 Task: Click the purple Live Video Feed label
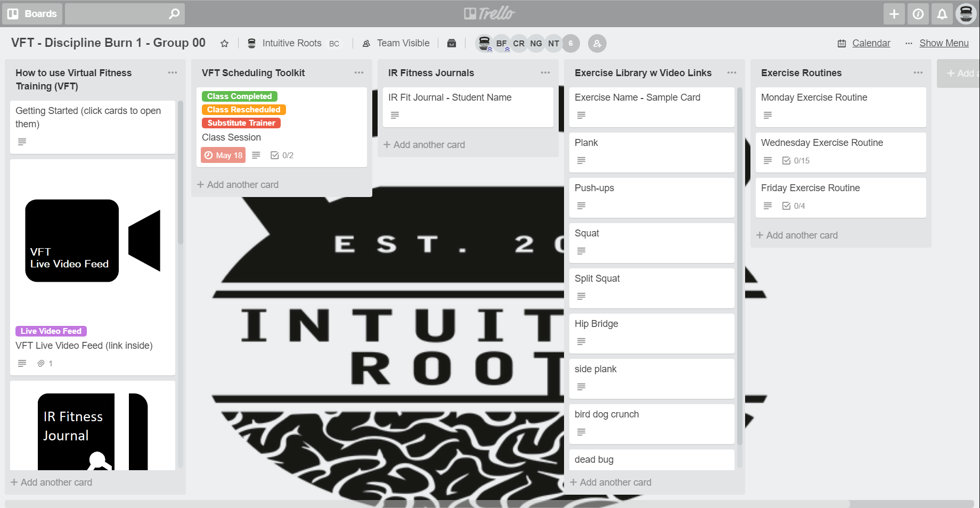(x=51, y=331)
